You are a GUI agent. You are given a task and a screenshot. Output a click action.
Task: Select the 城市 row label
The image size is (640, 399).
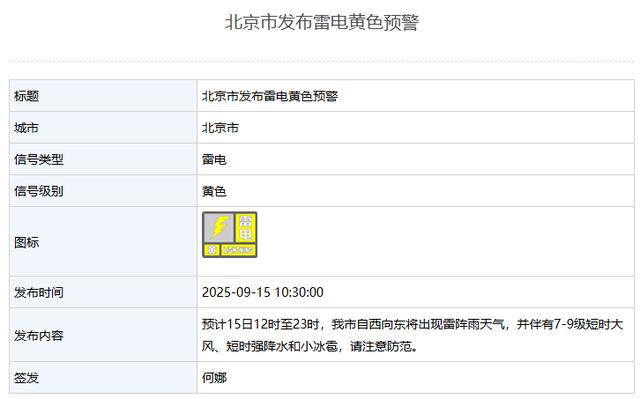click(27, 128)
